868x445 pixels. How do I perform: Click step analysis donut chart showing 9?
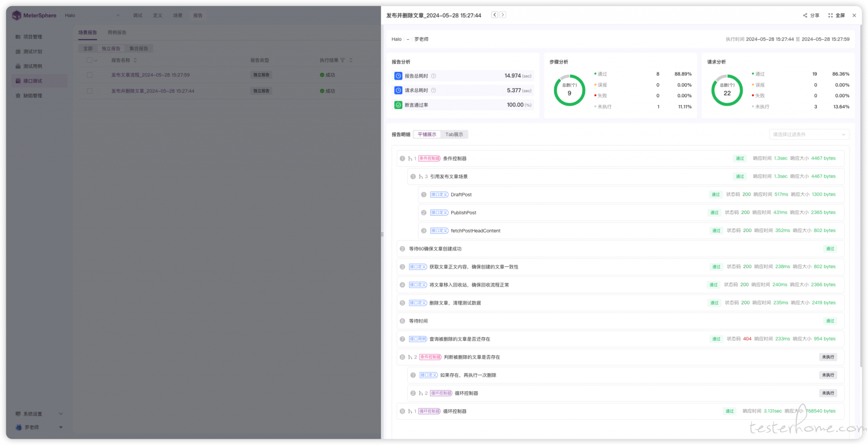pyautogui.click(x=569, y=90)
